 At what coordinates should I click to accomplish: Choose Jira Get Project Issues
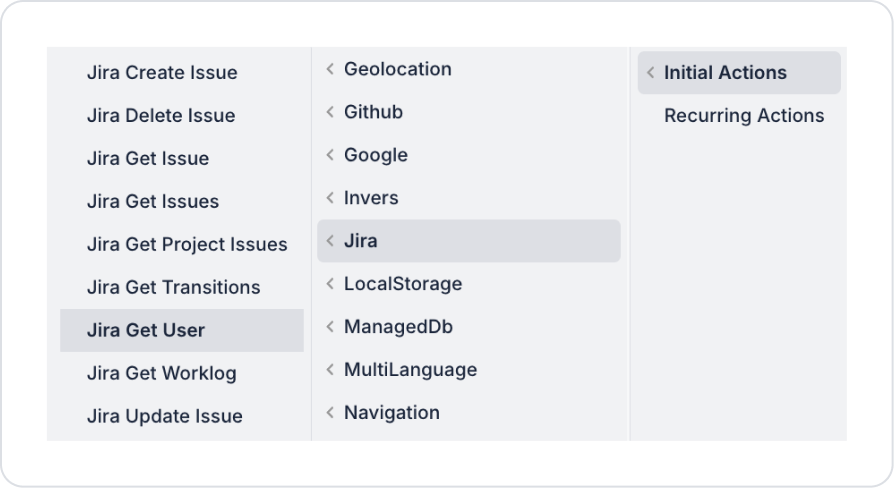coord(187,245)
